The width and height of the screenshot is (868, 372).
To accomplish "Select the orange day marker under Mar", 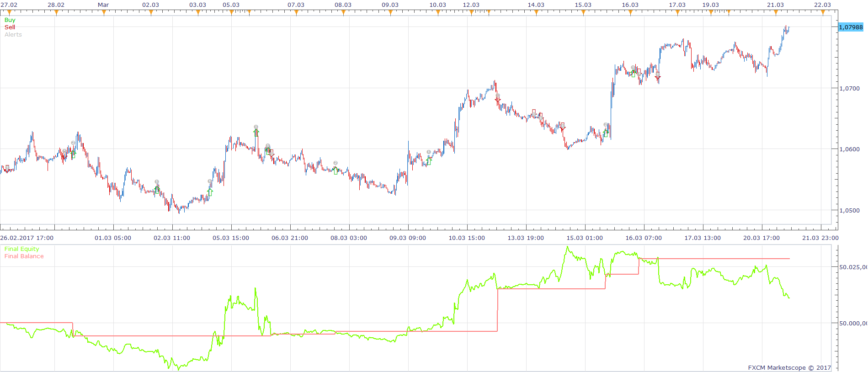I will (x=104, y=12).
